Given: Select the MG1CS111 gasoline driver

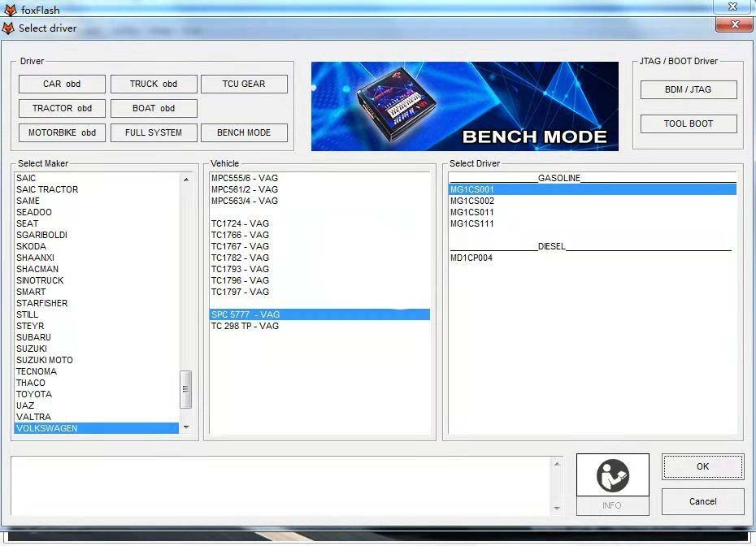Looking at the screenshot, I should click(x=472, y=223).
